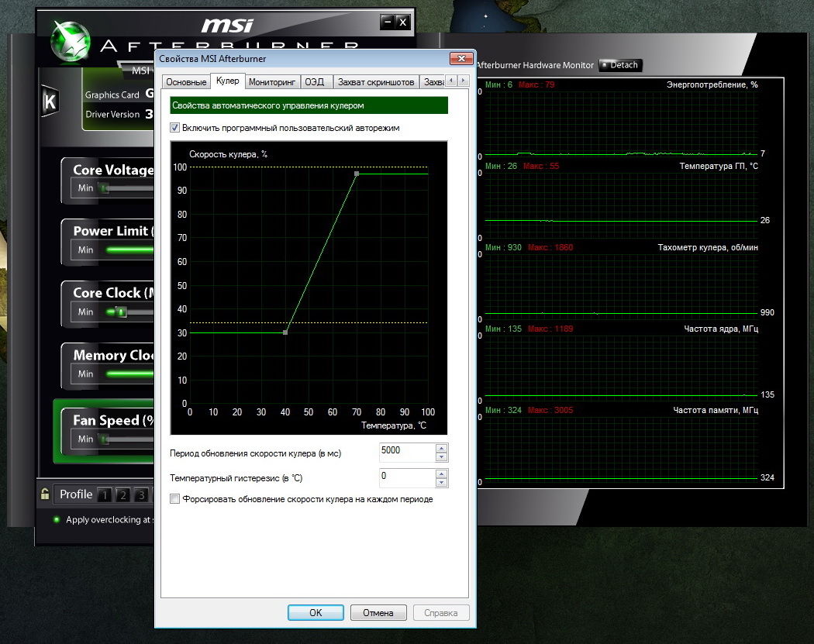
Task: Click the profile lock icon
Action: [x=45, y=494]
